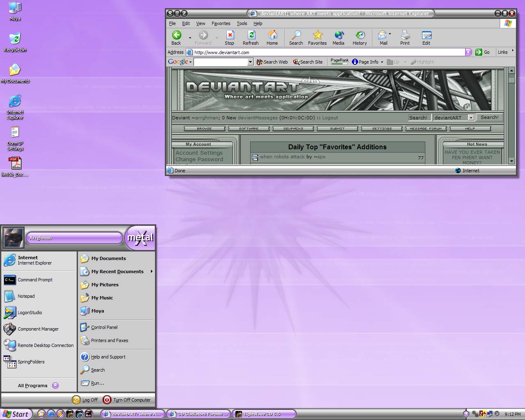
Task: Open Recycle Bin desktop icon
Action: click(x=15, y=42)
